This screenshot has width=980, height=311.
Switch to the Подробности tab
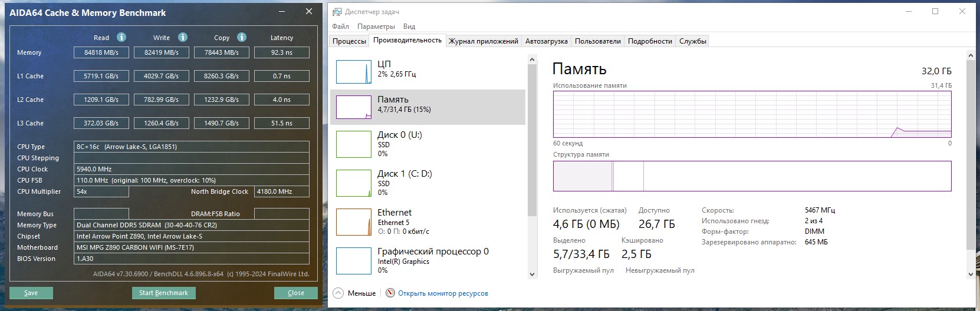click(x=650, y=41)
